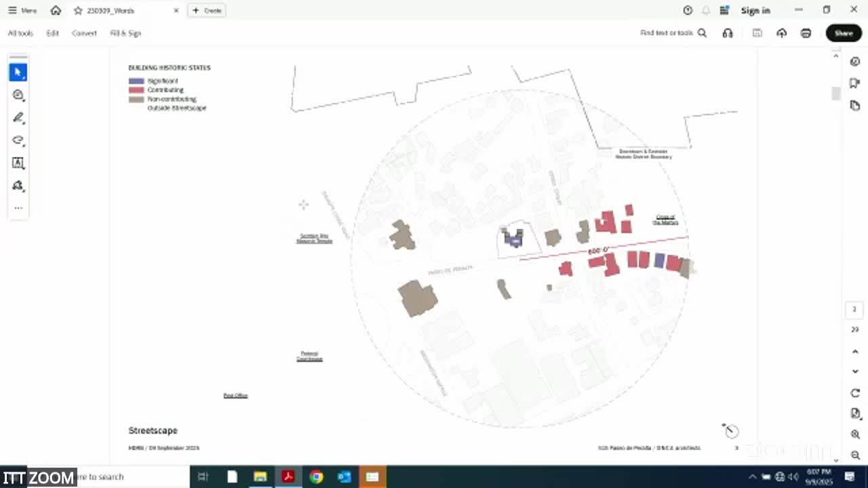Click the vertical scrollbar thumb

pyautogui.click(x=835, y=94)
